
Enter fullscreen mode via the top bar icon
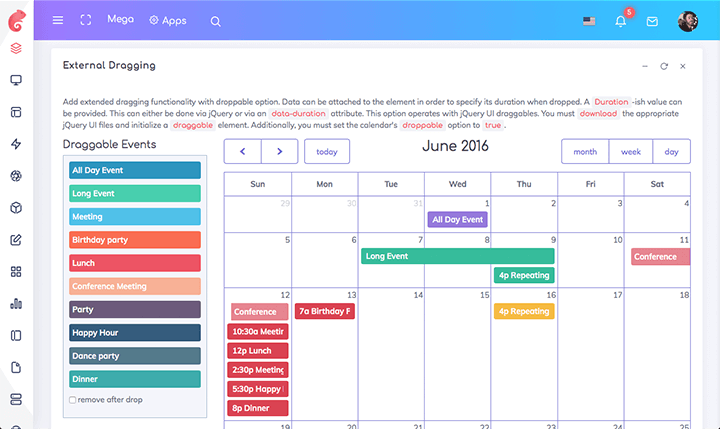coord(86,20)
